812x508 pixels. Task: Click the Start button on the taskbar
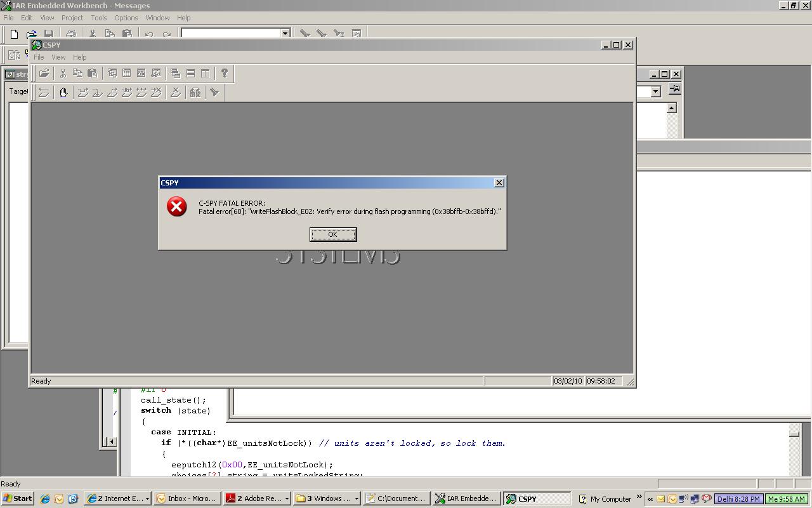click(x=18, y=498)
